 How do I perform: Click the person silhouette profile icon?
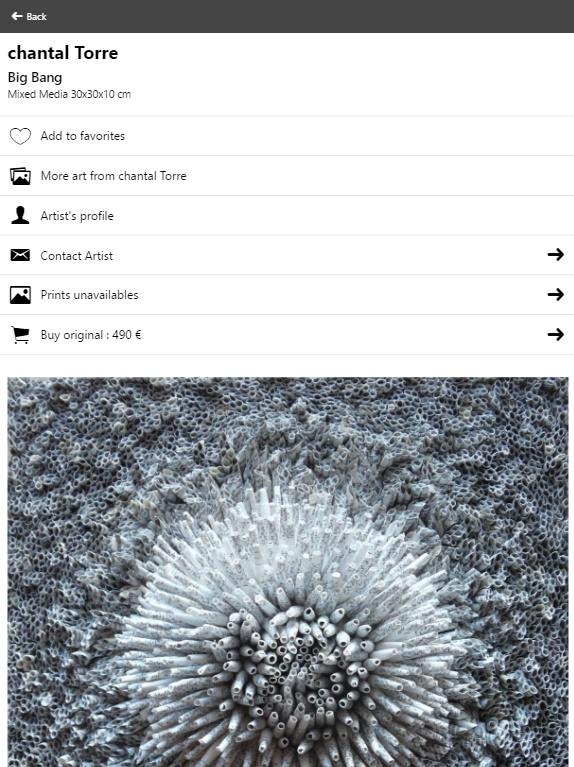pyautogui.click(x=20, y=215)
